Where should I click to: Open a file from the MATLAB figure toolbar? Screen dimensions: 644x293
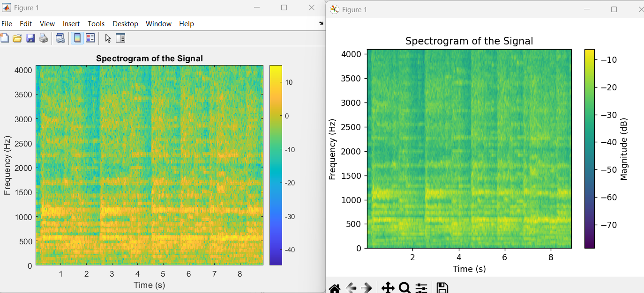[17, 38]
